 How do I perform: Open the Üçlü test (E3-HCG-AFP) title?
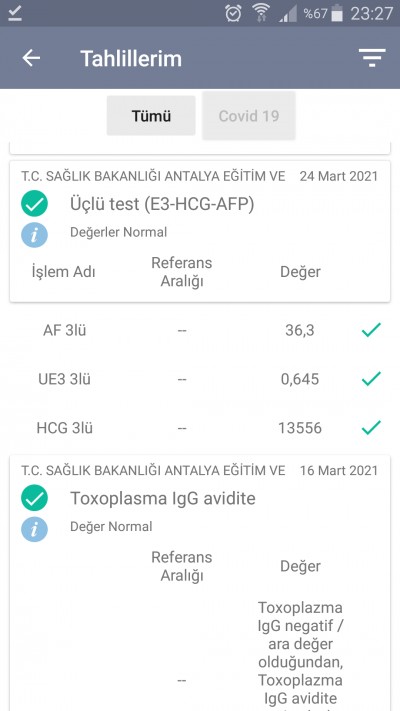tap(162, 204)
